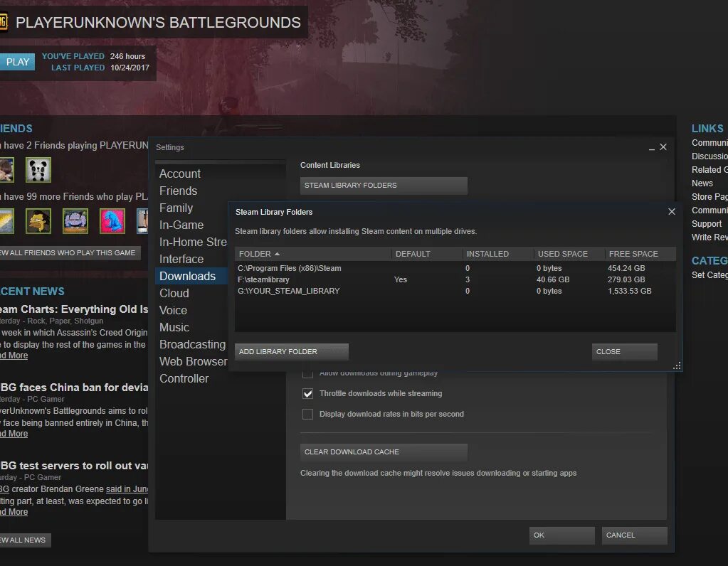View all friends who play this game

point(70,253)
